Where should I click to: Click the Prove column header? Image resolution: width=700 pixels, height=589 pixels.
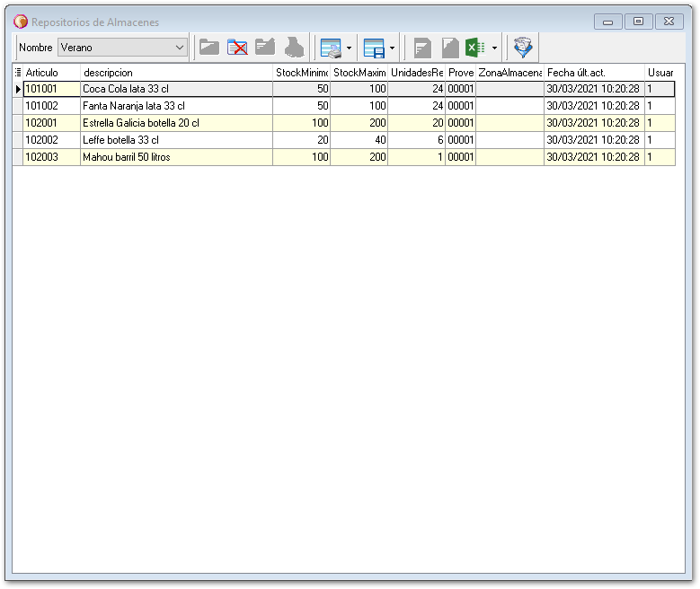tap(460, 73)
